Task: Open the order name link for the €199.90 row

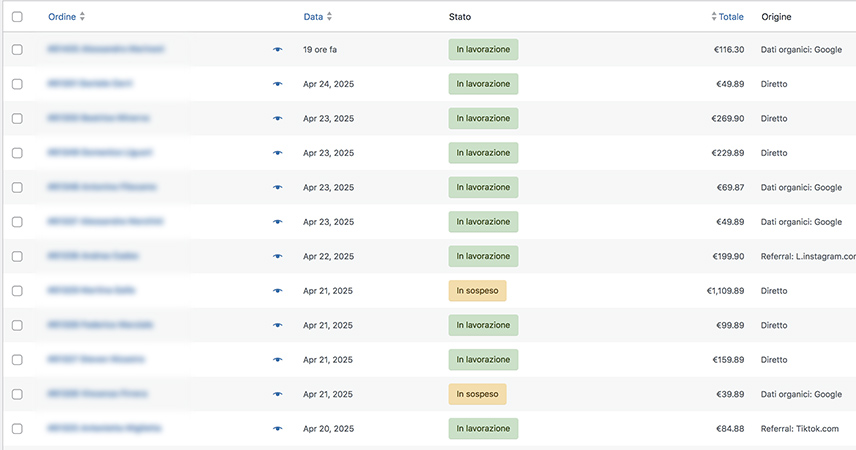Action: tap(93, 256)
